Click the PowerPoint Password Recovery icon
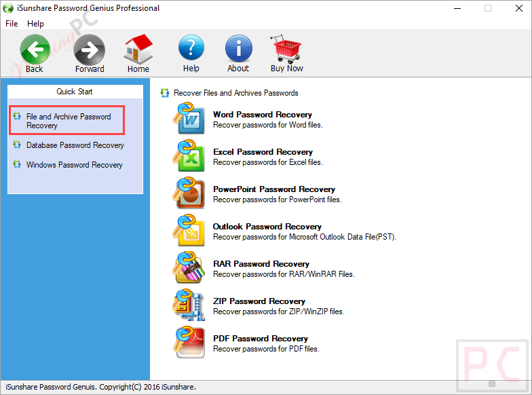The image size is (532, 395). [189, 193]
